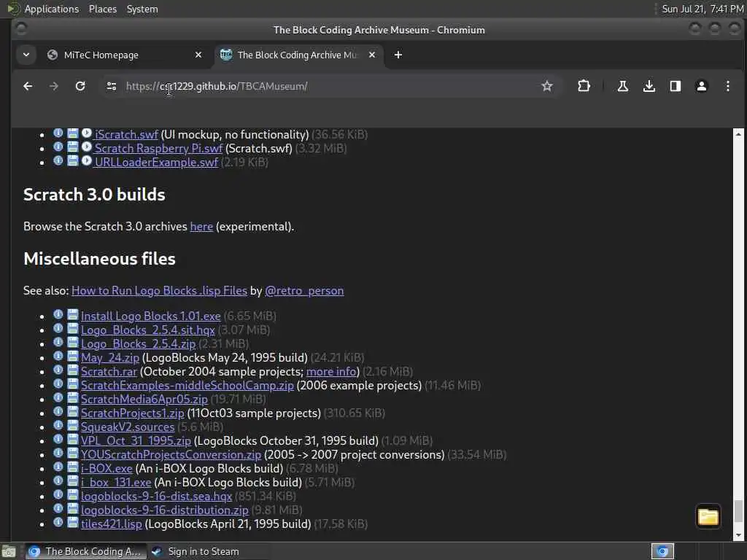This screenshot has height=560, width=747.
Task: Bookmark this page with the star icon
Action: 547,86
